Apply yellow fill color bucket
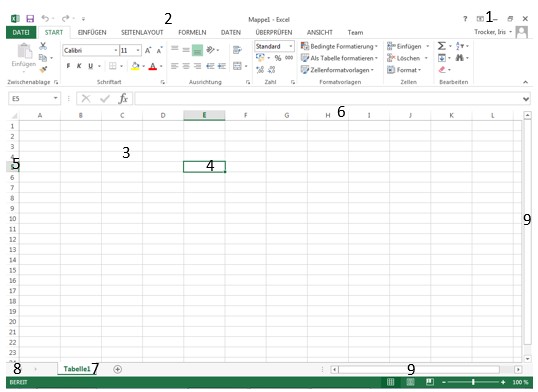538x392 pixels. coord(135,66)
